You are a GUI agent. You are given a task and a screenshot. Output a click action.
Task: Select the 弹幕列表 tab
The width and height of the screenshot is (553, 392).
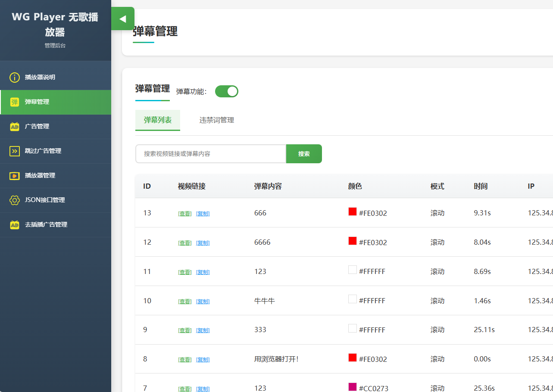[x=158, y=120]
